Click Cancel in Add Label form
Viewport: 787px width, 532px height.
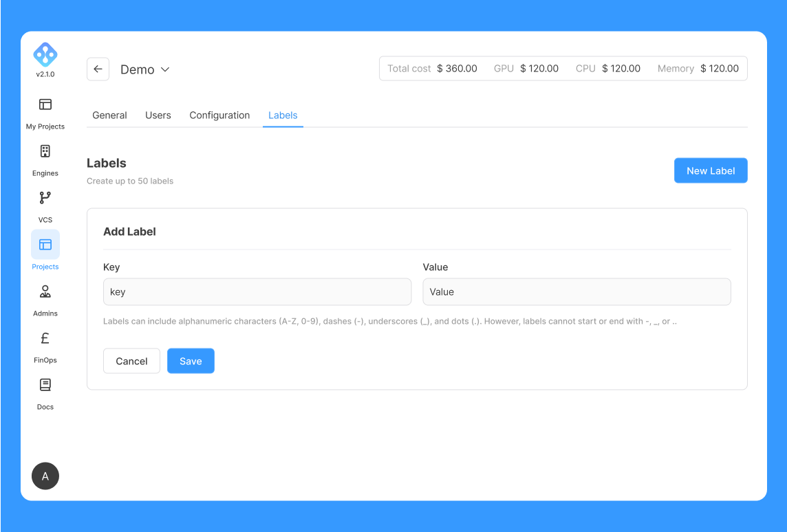point(131,361)
